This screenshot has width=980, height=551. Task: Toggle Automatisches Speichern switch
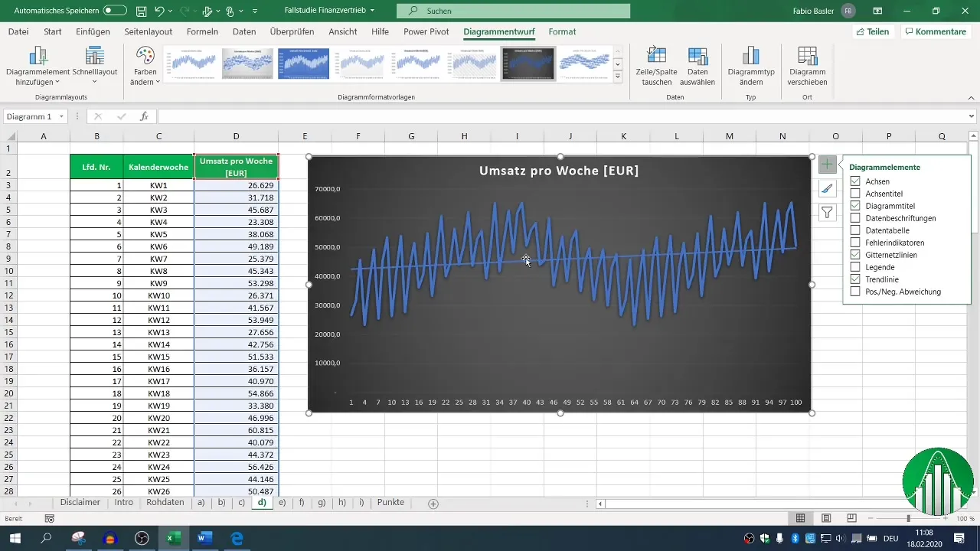[115, 11]
